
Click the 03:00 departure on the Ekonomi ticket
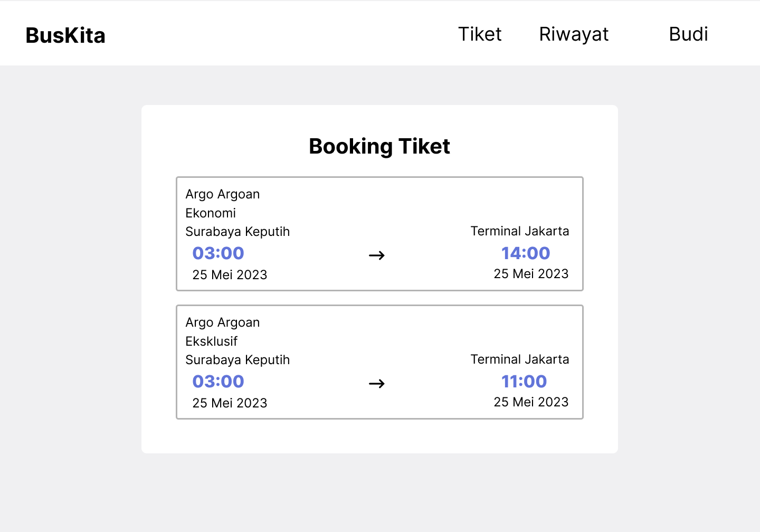click(x=218, y=253)
